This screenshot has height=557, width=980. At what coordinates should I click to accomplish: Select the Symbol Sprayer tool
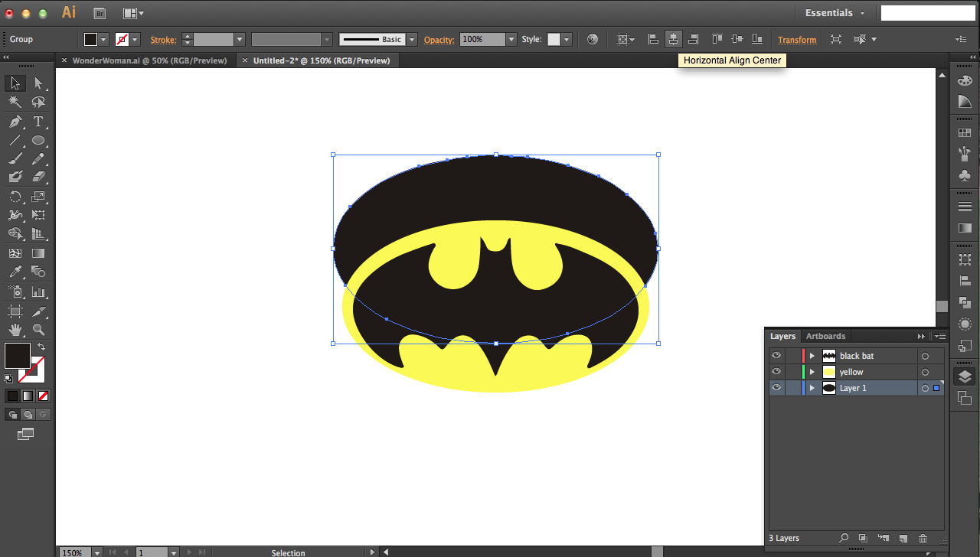[x=15, y=292]
